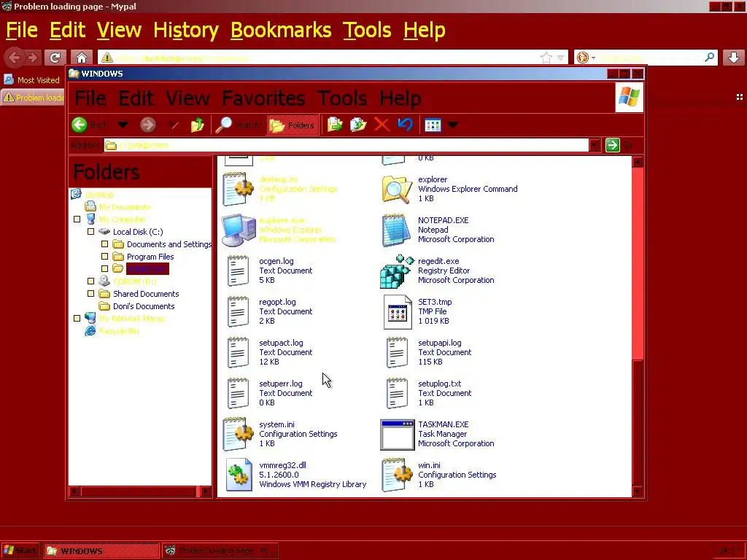Select the vmmreg32.dll file icon
Screen dimensions: 747x560
point(239,475)
